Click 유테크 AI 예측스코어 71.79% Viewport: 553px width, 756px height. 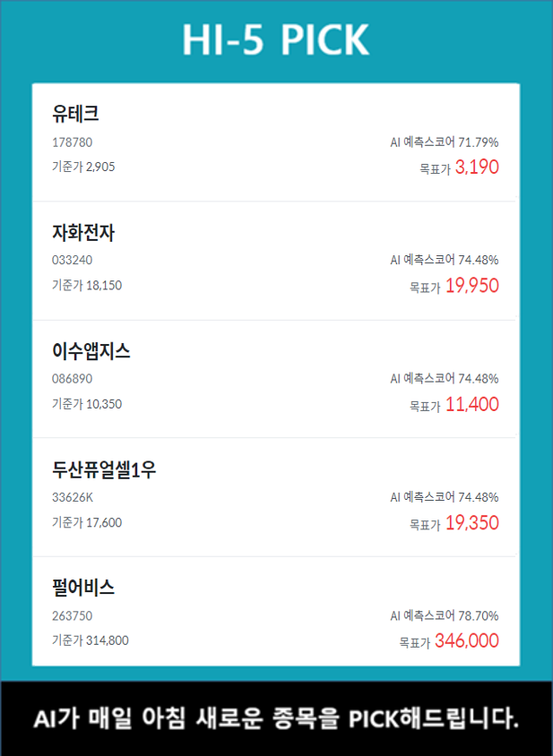click(444, 142)
